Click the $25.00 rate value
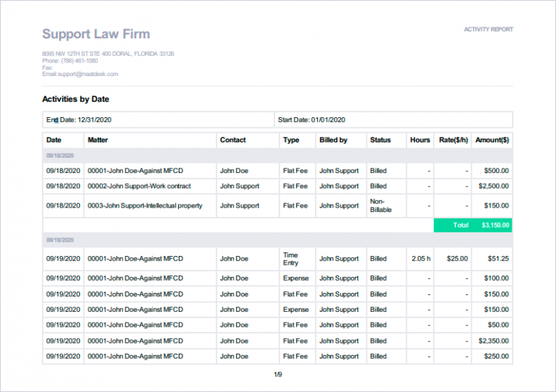This screenshot has width=556, height=392. (457, 259)
